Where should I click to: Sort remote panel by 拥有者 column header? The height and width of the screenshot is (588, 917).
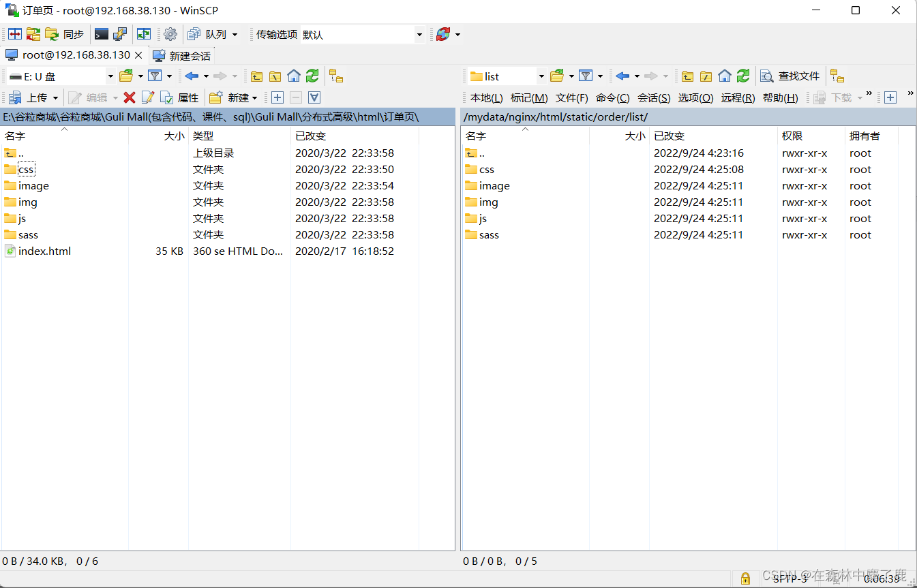click(x=871, y=136)
